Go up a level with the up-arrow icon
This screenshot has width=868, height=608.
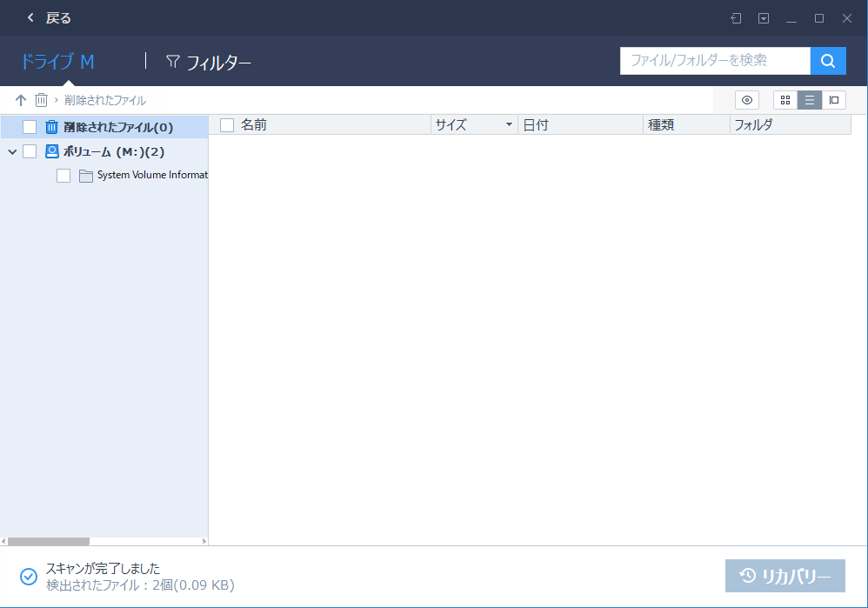(x=21, y=100)
